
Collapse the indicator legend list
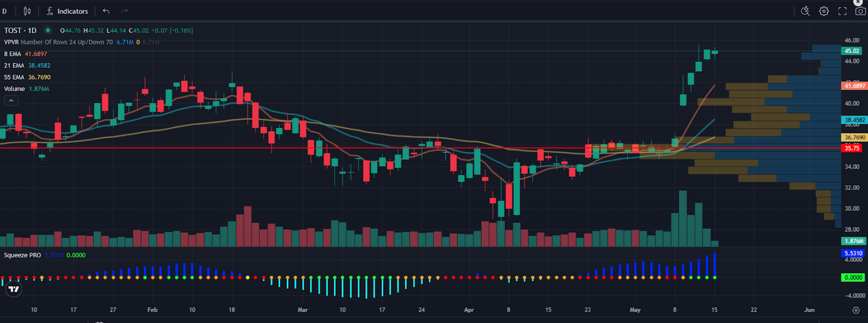click(x=11, y=100)
